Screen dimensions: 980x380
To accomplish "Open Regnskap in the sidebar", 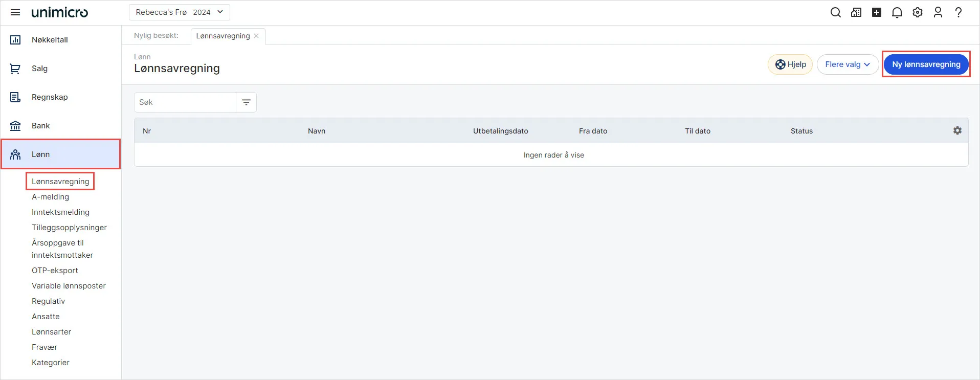I will point(60,97).
